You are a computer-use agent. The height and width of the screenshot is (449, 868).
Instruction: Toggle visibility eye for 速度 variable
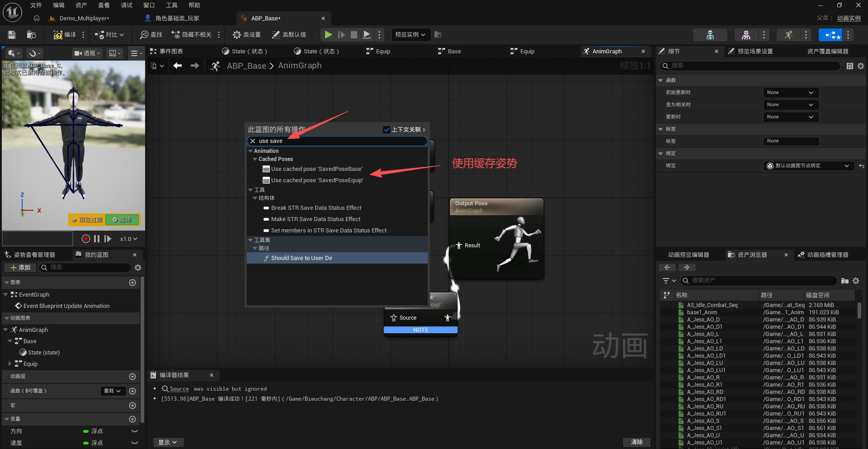click(x=134, y=443)
